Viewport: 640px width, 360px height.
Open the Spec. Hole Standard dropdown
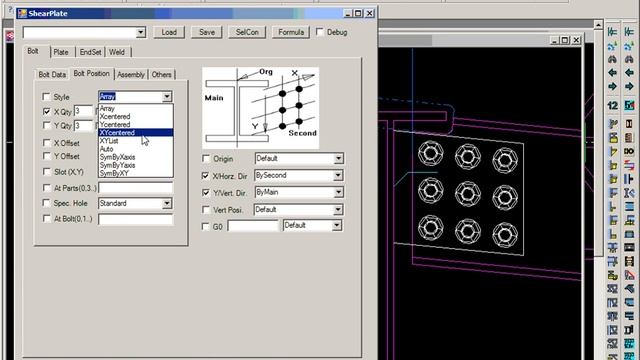click(x=167, y=203)
